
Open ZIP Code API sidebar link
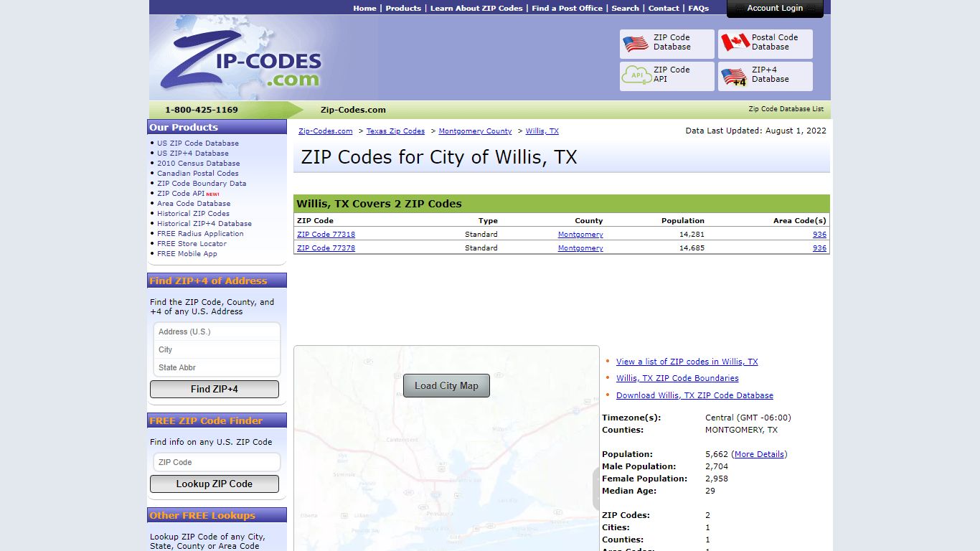[181, 194]
